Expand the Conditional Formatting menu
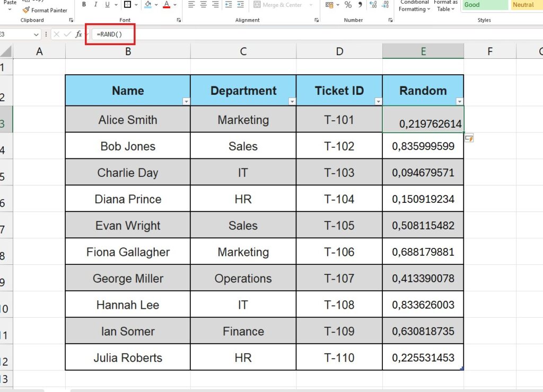This screenshot has height=392, width=543. 414,6
